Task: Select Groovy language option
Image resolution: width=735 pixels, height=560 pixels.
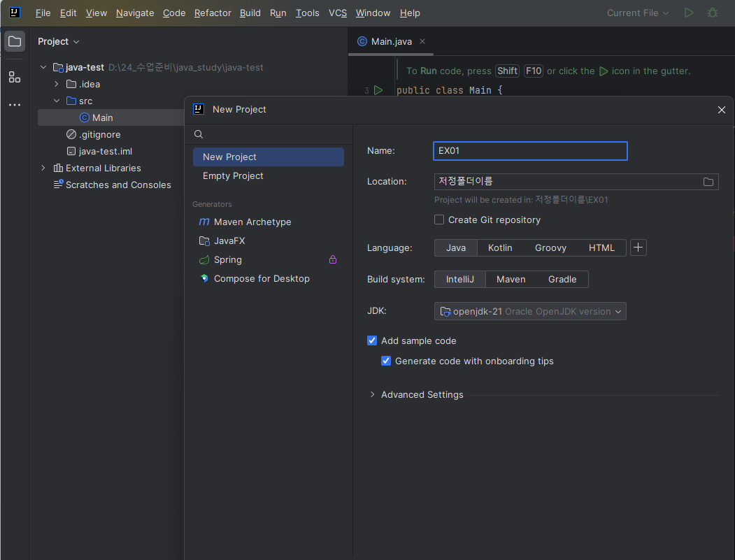Action: 551,248
